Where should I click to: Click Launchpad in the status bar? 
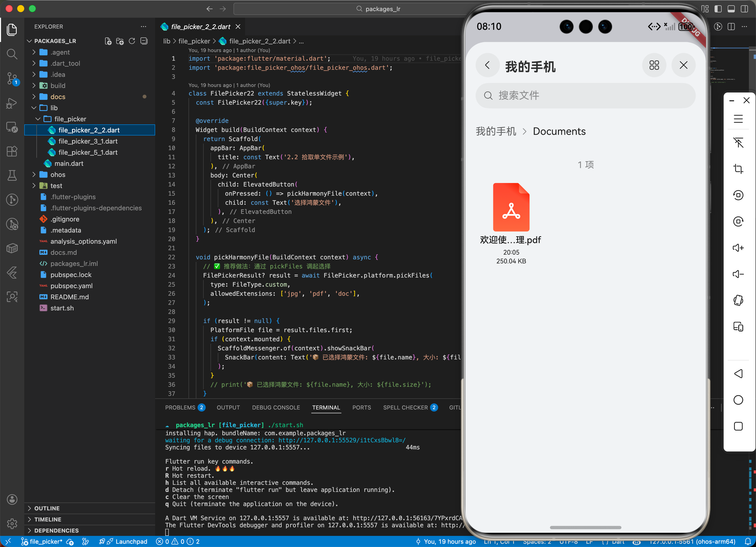[x=131, y=541]
